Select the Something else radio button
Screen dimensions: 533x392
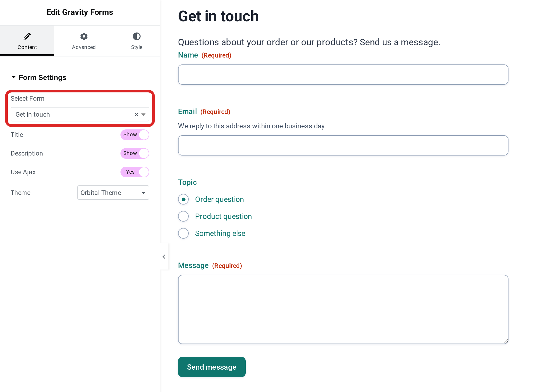(183, 233)
